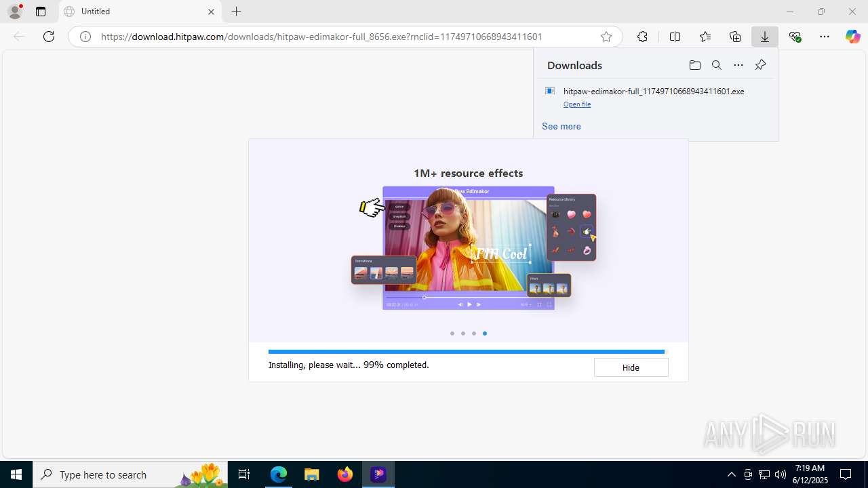868x488 pixels.
Task: Search downloads with magnifier icon
Action: tap(716, 65)
